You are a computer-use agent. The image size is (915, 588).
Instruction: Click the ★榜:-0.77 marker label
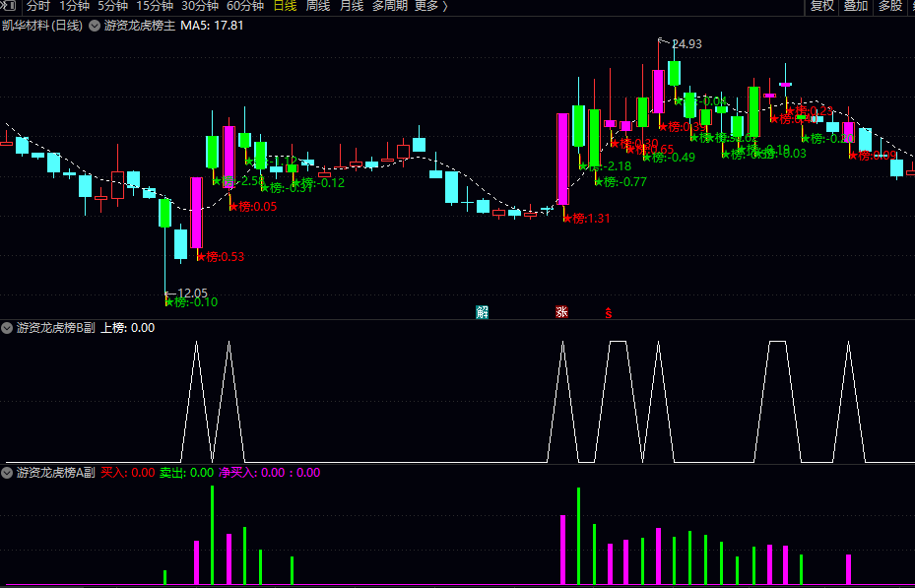[621, 182]
